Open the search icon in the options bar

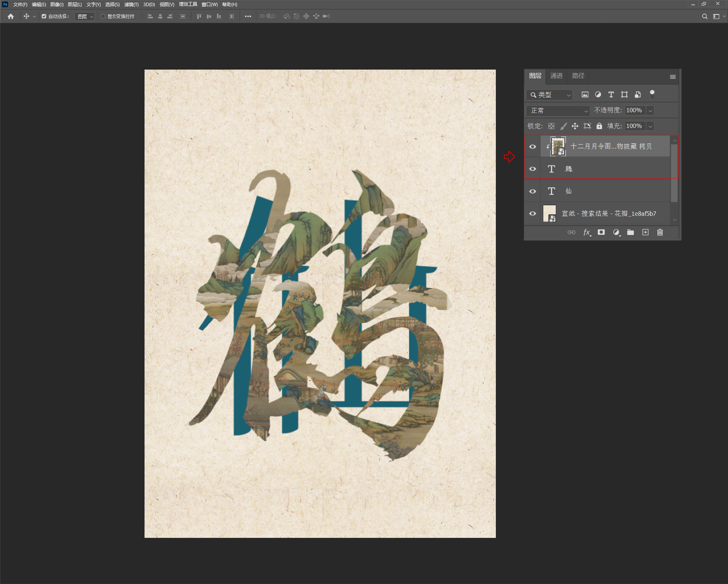705,16
